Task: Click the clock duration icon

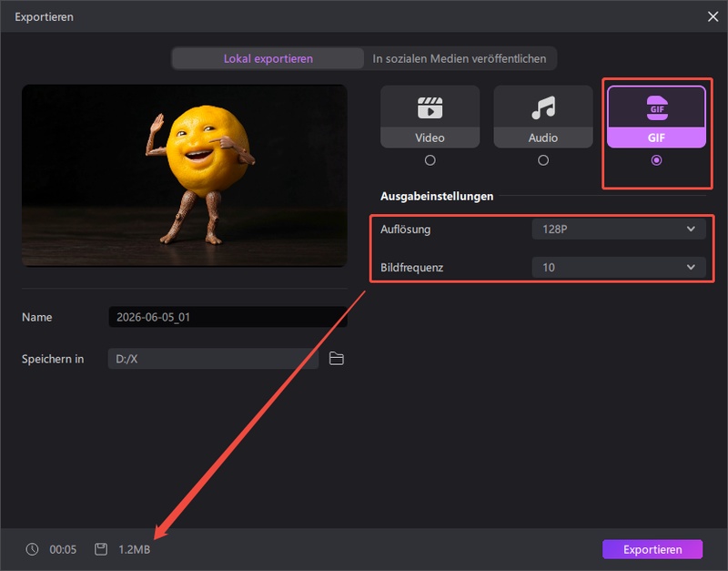Action: point(32,549)
